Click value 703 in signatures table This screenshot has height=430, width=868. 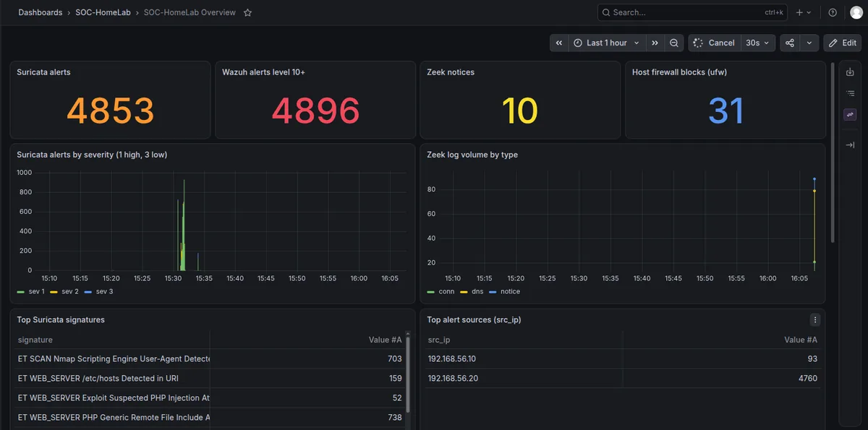tap(394, 358)
